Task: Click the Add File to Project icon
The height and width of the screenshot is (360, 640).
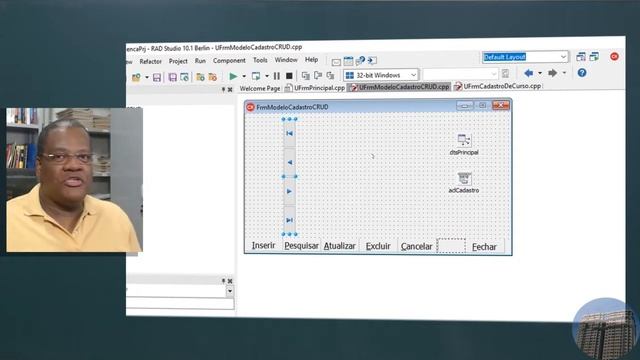Action: (200, 77)
